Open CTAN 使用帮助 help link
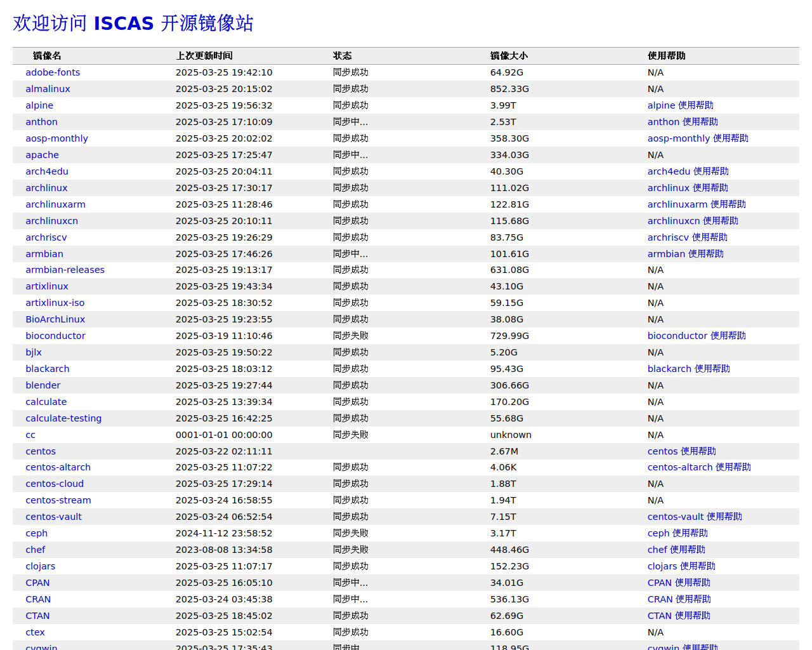Viewport: 812px width, 650px height. (x=679, y=616)
